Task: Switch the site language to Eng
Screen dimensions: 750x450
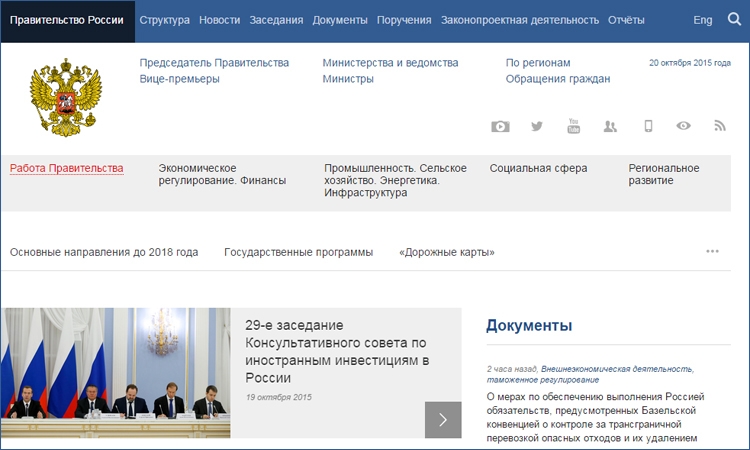Action: point(703,20)
